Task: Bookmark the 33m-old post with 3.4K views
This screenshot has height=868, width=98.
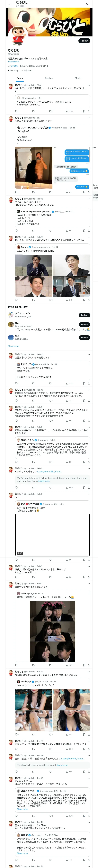Action: 84,111
